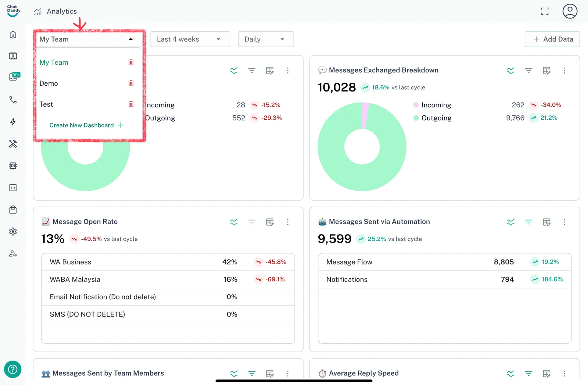Viewport: 588px width, 386px height.
Task: Open the automation lightning bolt icon
Action: tap(13, 122)
